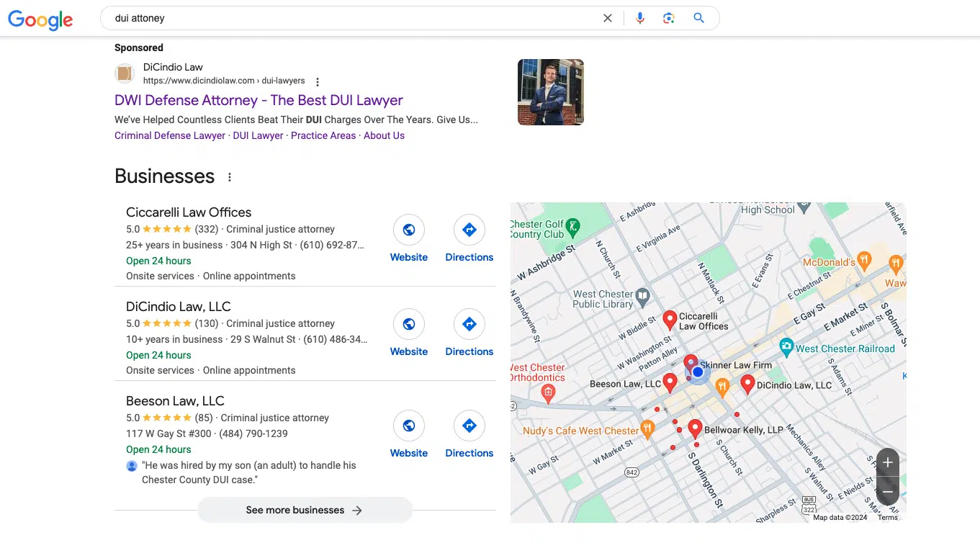Screen dimensions: 980x548
Task: Go to Google homepage via logo
Action: (x=40, y=19)
